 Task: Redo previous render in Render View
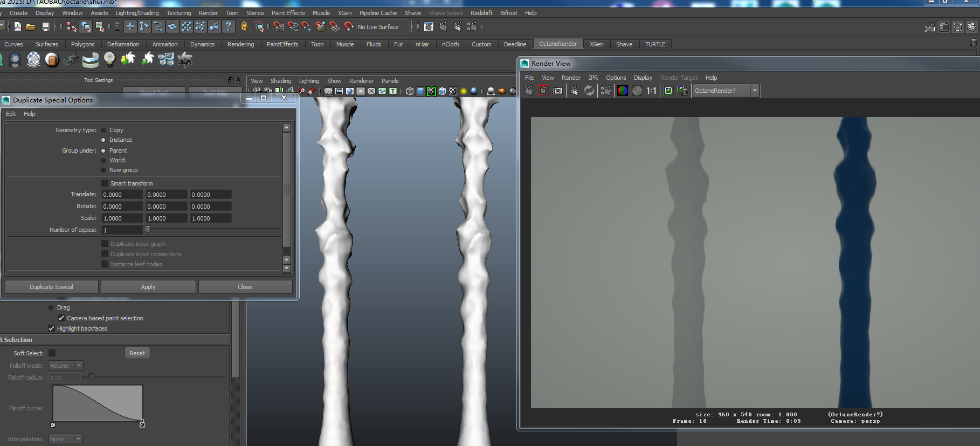pyautogui.click(x=529, y=91)
